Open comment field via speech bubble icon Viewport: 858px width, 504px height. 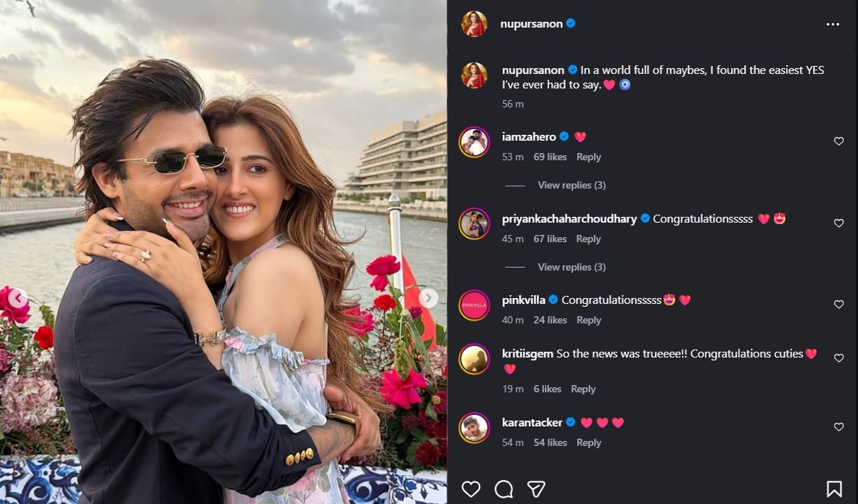point(503,489)
